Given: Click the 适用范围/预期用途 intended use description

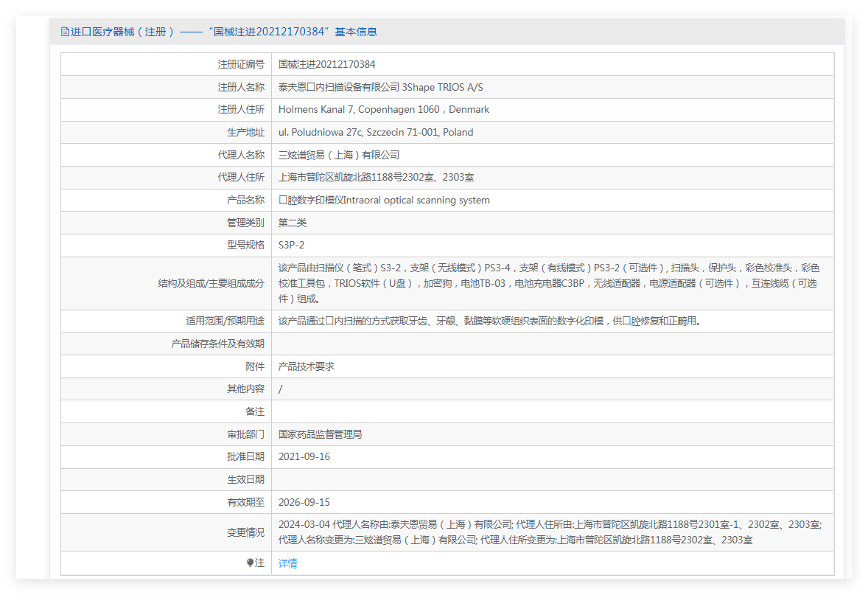Looking at the screenshot, I should (x=489, y=321).
